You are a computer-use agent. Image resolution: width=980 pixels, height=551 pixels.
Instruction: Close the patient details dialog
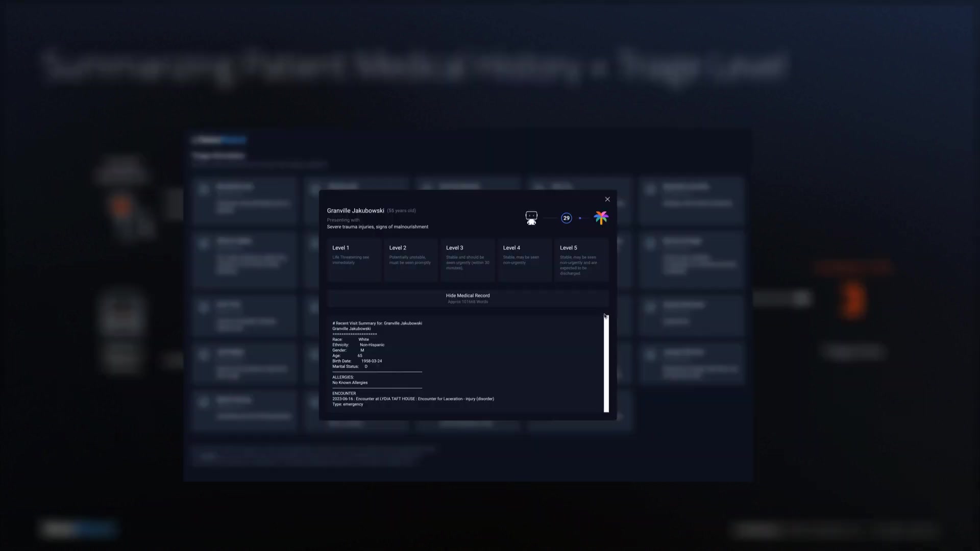(607, 199)
